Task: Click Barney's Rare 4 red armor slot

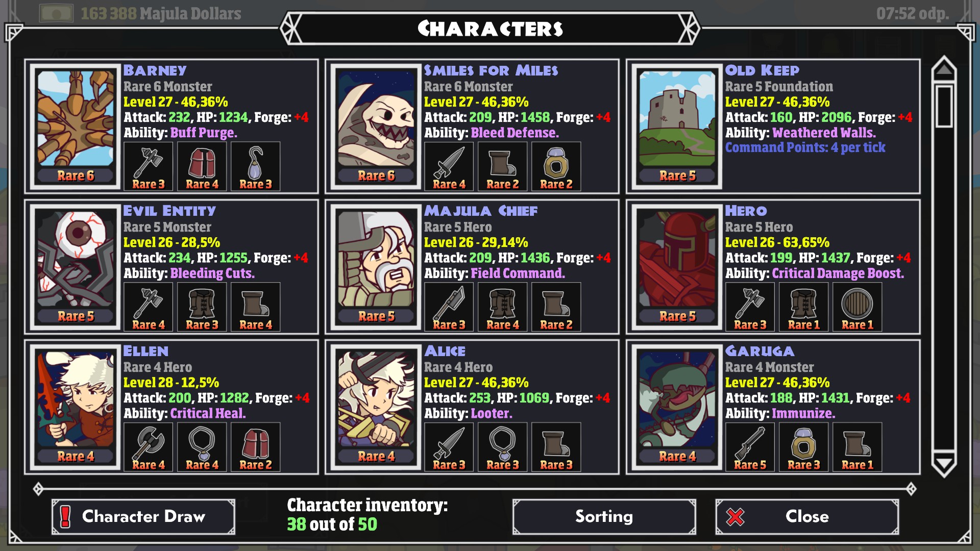Action: click(x=202, y=166)
